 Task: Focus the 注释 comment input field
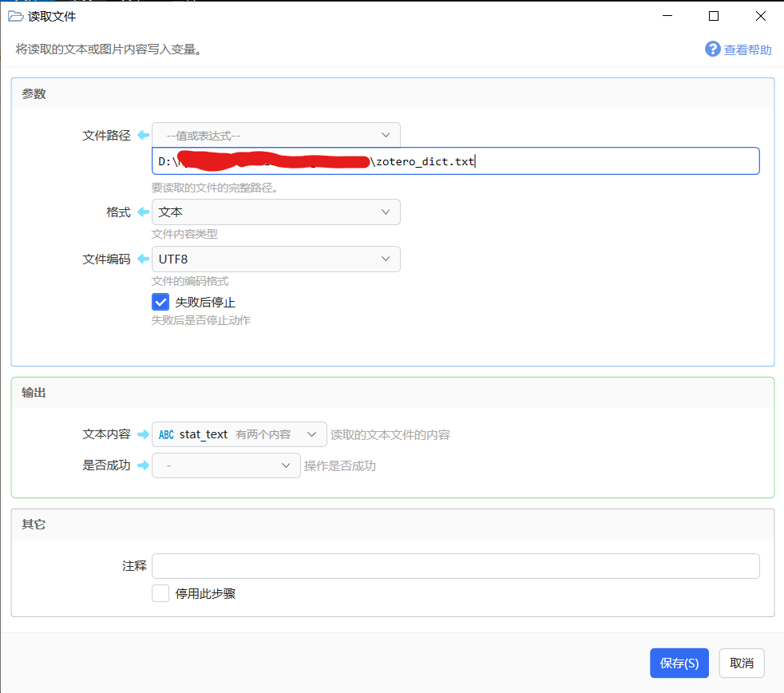click(455, 566)
